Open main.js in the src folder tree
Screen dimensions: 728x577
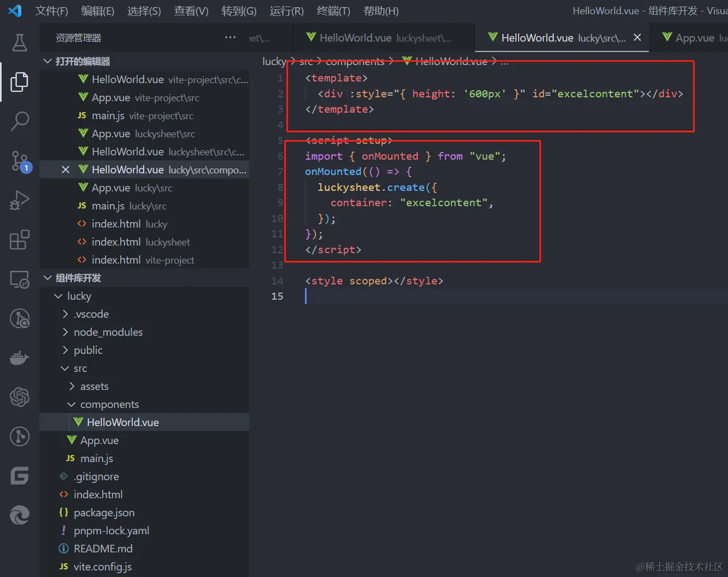(x=145, y=458)
